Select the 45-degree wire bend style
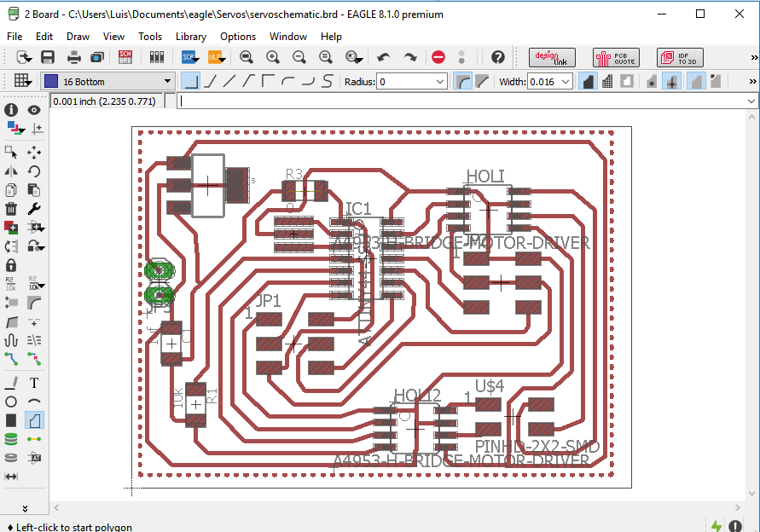760x532 pixels. pos(210,81)
